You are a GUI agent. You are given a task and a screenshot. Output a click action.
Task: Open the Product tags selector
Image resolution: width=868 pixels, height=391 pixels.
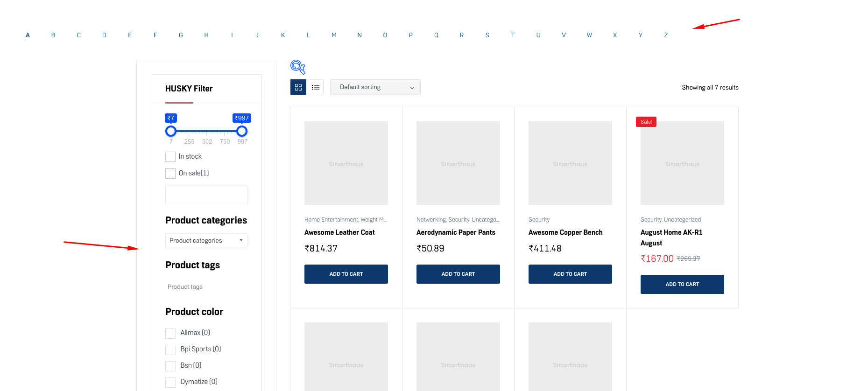(x=206, y=287)
